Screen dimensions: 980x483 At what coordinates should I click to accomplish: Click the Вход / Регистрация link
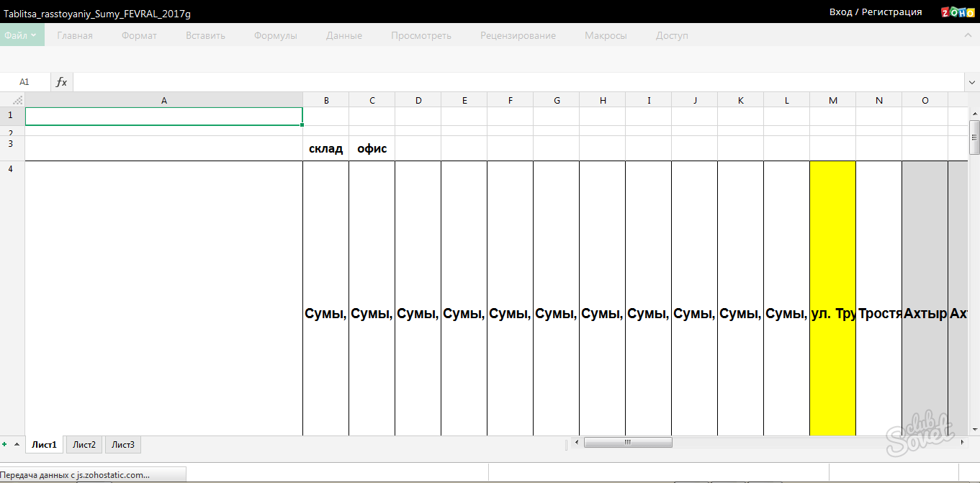tap(875, 12)
